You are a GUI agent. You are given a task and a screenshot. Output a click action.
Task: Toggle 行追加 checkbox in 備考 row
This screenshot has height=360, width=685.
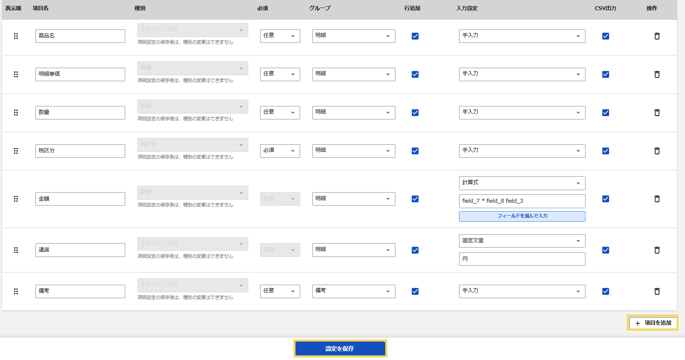[x=415, y=291]
